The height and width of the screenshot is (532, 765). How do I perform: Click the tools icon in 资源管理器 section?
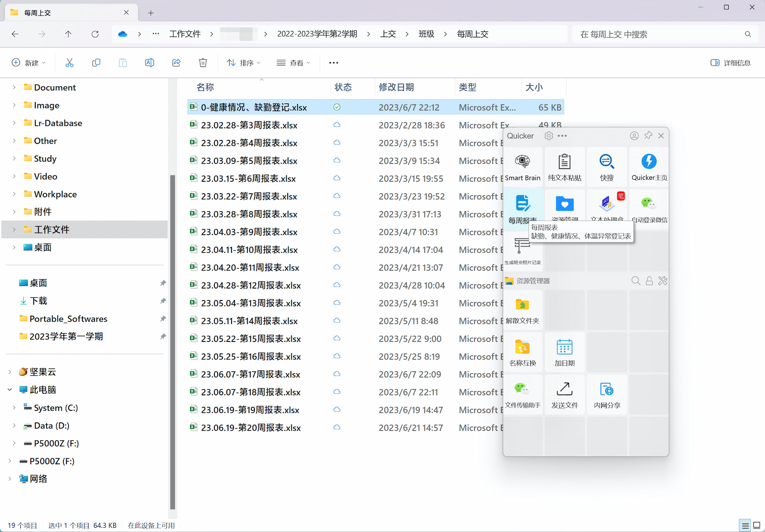tap(663, 281)
